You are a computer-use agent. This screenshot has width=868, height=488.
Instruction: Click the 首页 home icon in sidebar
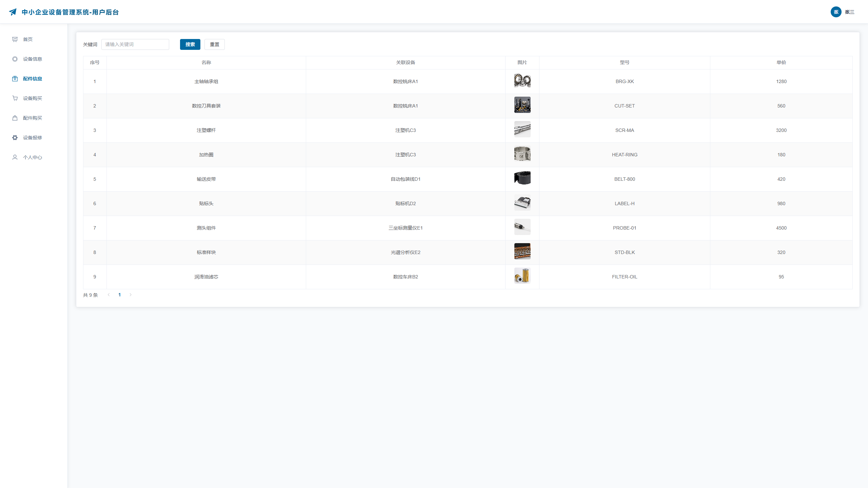pos(15,39)
